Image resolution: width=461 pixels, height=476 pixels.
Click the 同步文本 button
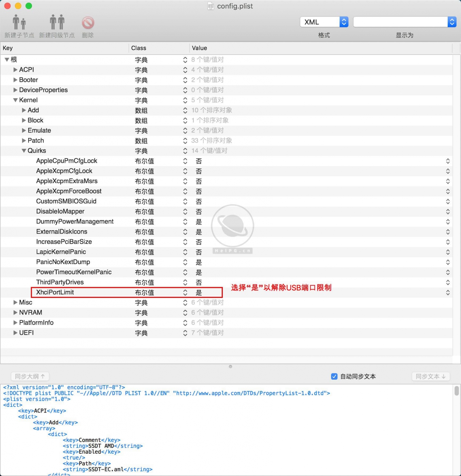pos(431,376)
